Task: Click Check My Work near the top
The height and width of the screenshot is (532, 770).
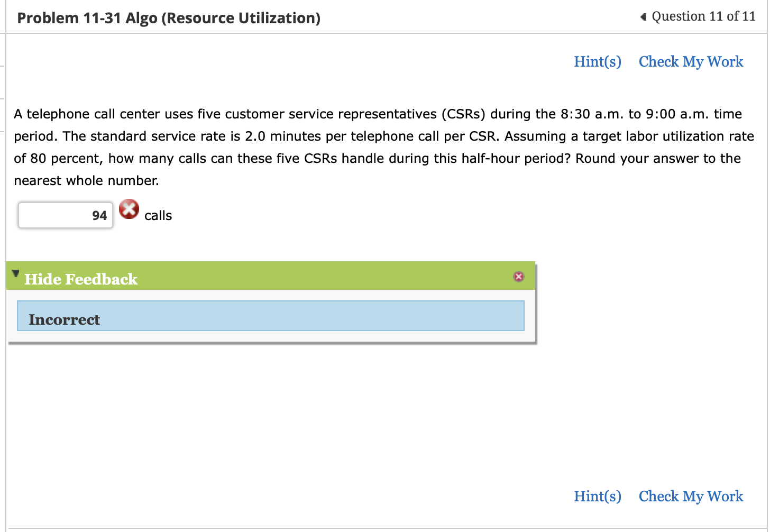Action: point(691,62)
